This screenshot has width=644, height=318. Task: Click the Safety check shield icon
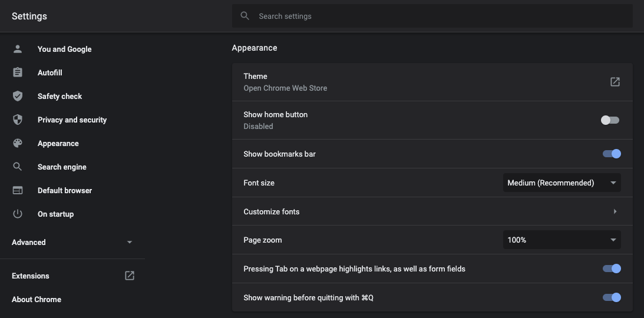click(x=18, y=96)
